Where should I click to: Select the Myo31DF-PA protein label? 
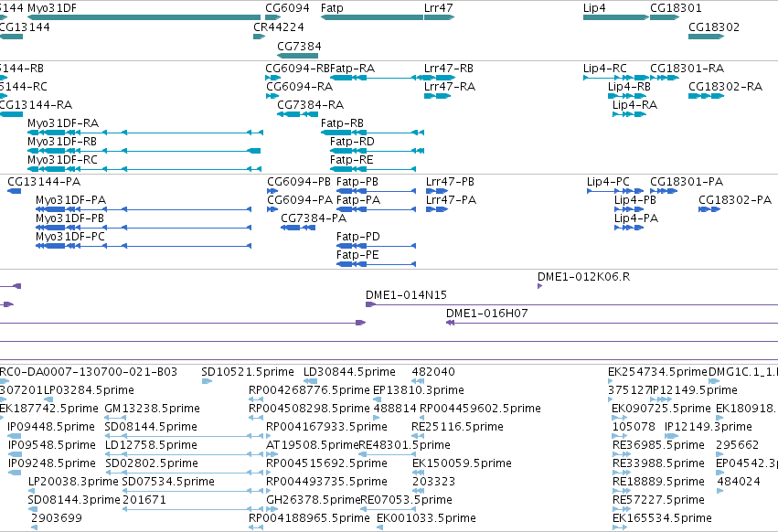click(x=71, y=200)
